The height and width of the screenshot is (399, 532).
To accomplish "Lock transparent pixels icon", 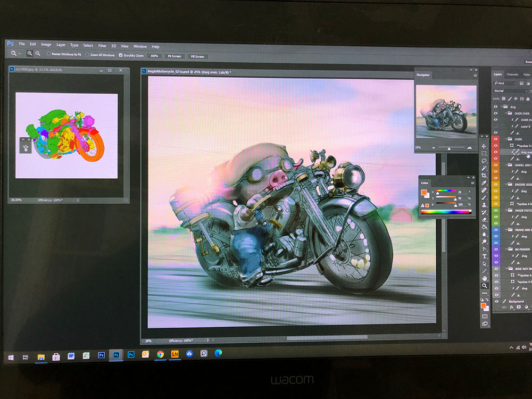I will [503, 99].
